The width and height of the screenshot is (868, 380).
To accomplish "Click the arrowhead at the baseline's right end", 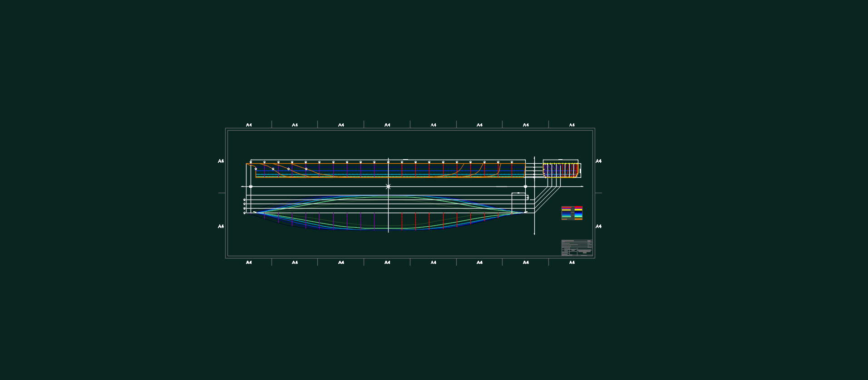I will (582, 186).
